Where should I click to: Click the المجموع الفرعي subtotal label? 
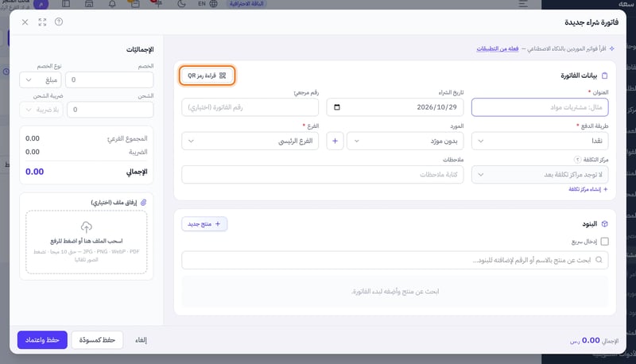[127, 138]
